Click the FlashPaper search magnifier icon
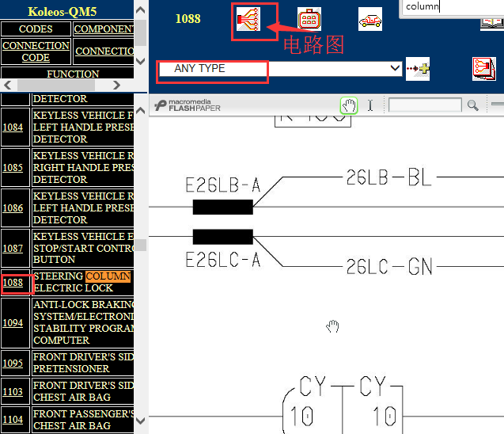Screen dimensions: 504x434 (x=472, y=105)
